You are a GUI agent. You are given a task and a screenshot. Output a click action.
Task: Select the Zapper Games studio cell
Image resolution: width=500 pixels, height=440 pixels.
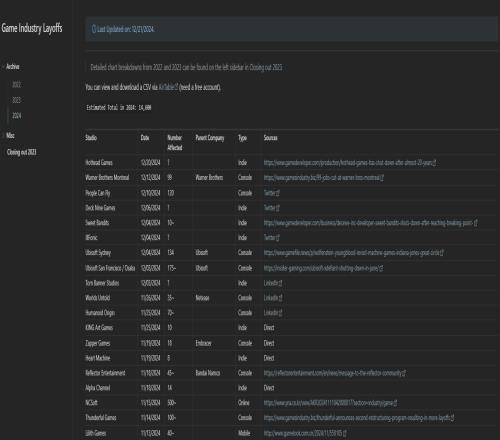(x=98, y=343)
